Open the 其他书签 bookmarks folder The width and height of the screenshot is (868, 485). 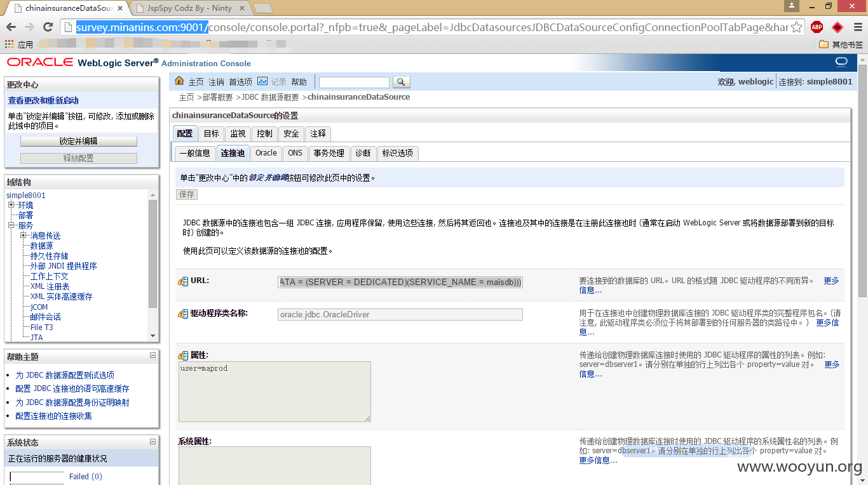coord(841,44)
